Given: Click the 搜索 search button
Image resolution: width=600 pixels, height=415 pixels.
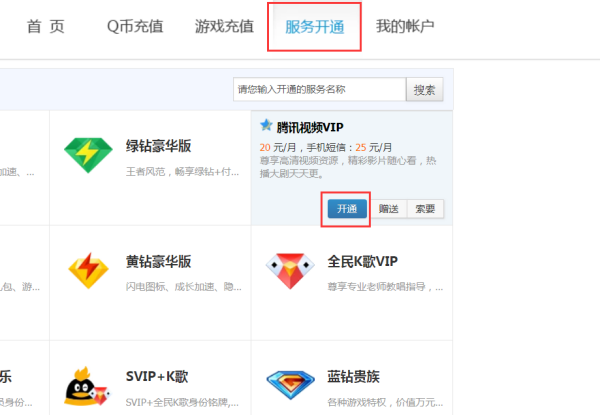Looking at the screenshot, I should (x=425, y=90).
